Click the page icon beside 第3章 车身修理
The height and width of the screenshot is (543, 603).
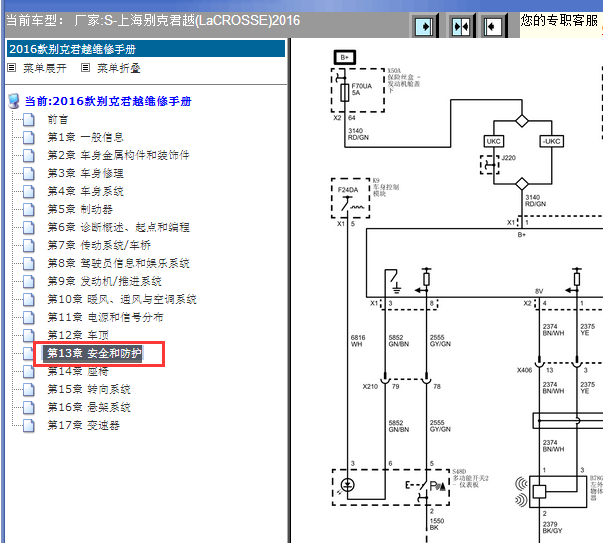28,173
